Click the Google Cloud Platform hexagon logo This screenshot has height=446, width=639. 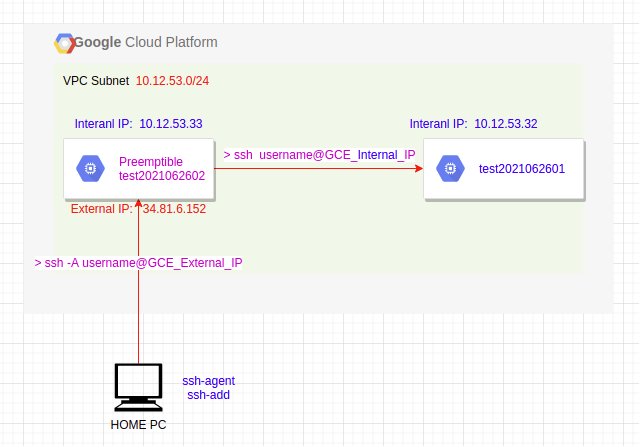coord(64,43)
